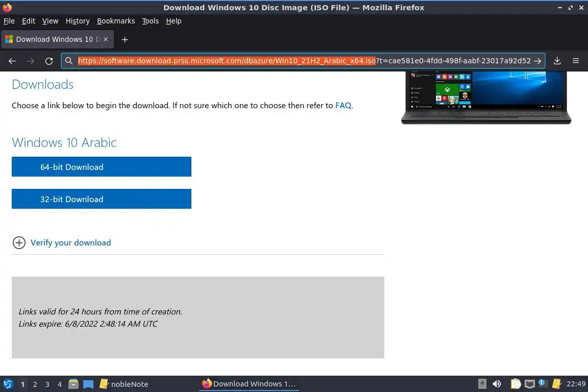The height and width of the screenshot is (392, 588).
Task: Click the search magnifier icon in URL bar
Action: 68,61
